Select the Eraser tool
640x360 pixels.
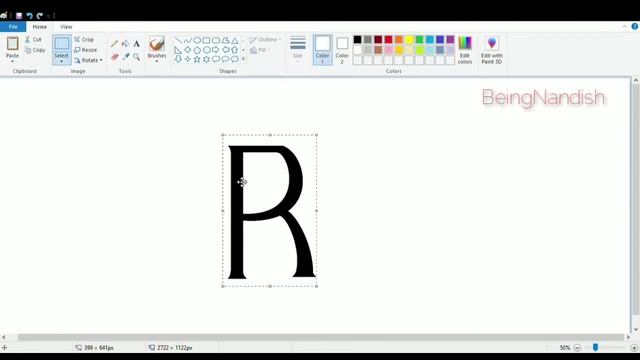click(x=115, y=57)
